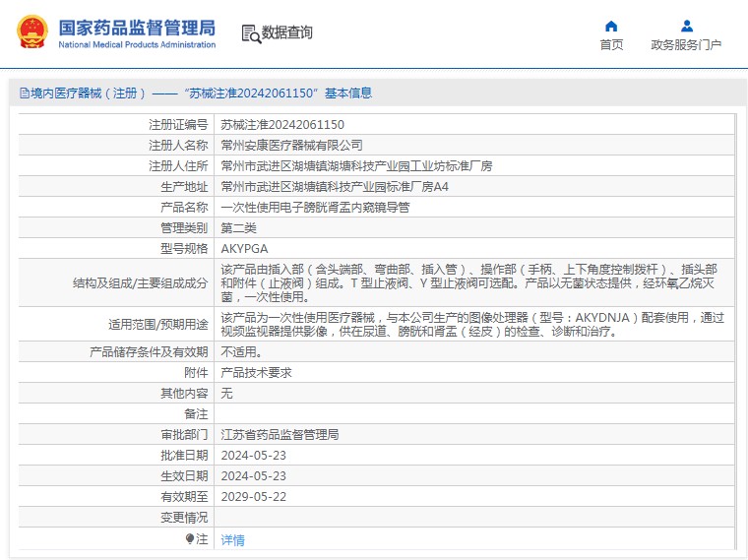Select product name 一次性使用电子膀胱肾盂内窥镜导管
Viewport: 748px width, 560px height.
point(315,208)
